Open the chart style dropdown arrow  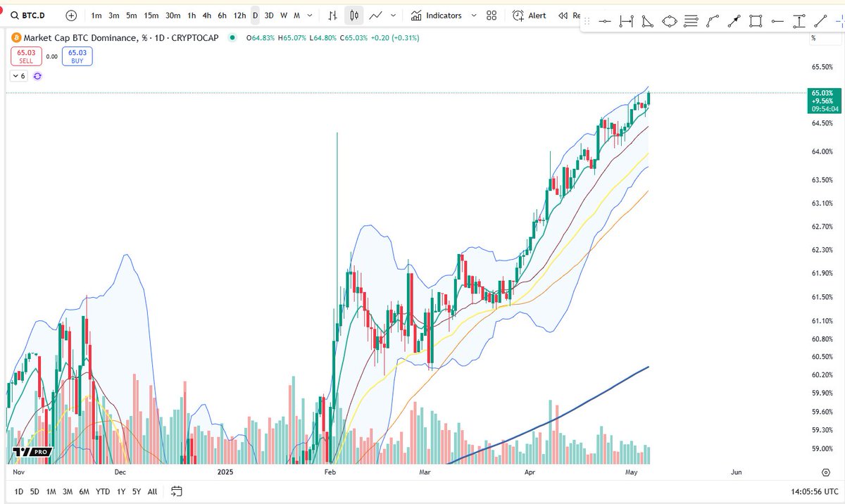(x=393, y=15)
